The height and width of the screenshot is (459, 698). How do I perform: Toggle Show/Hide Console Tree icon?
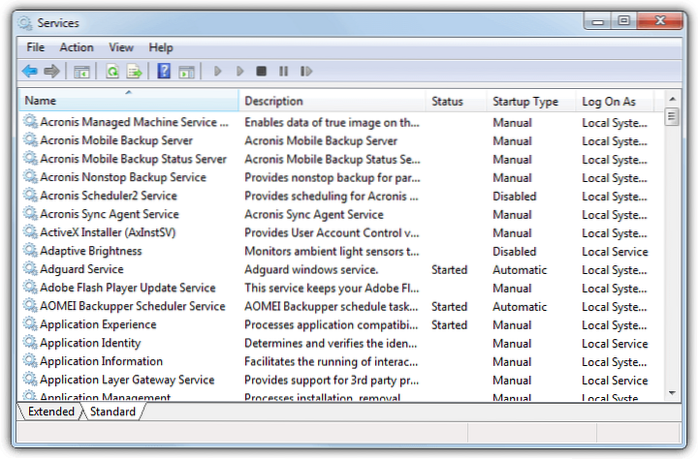point(81,71)
